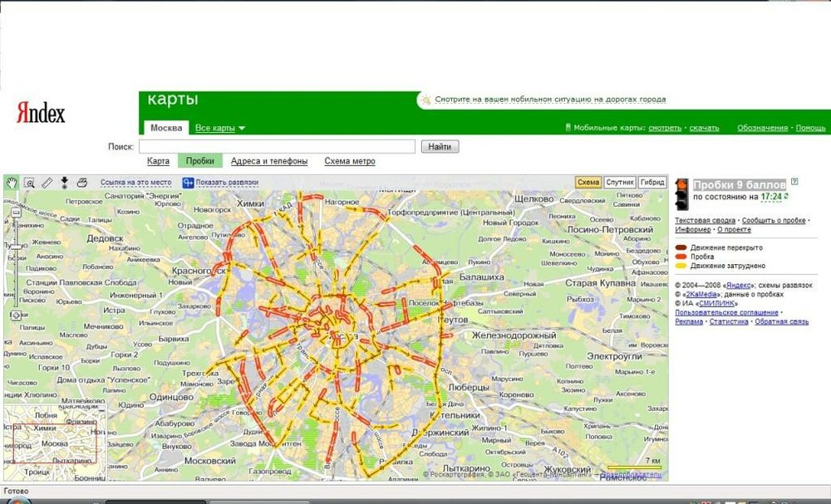Click the dark 'Движение перекрыто' legend swatch

pos(681,247)
